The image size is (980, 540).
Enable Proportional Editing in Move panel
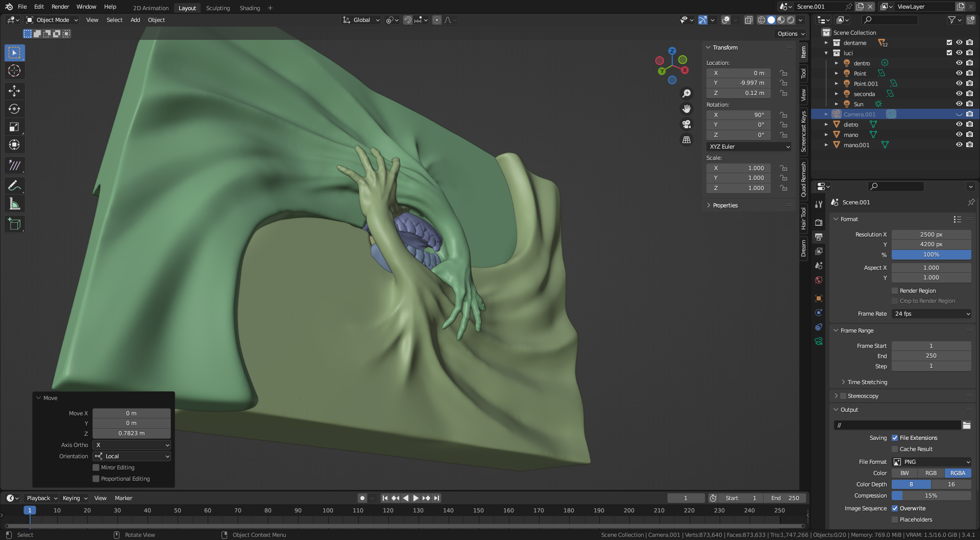click(x=96, y=479)
